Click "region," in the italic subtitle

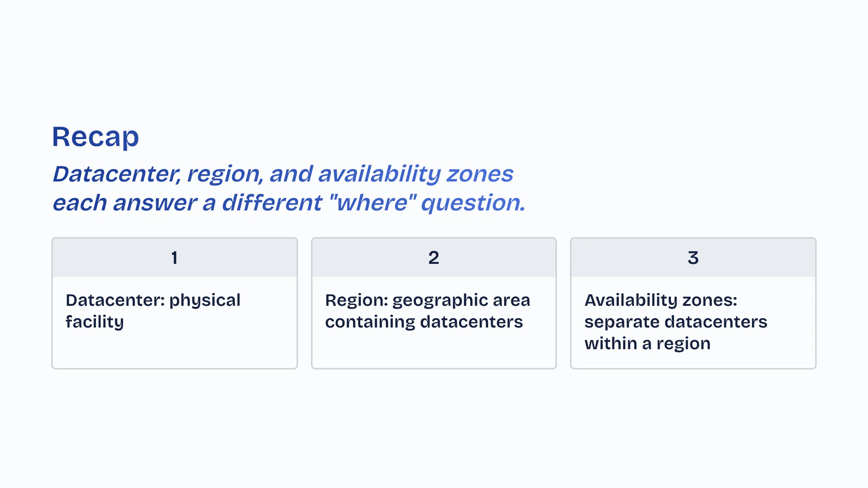click(x=225, y=174)
